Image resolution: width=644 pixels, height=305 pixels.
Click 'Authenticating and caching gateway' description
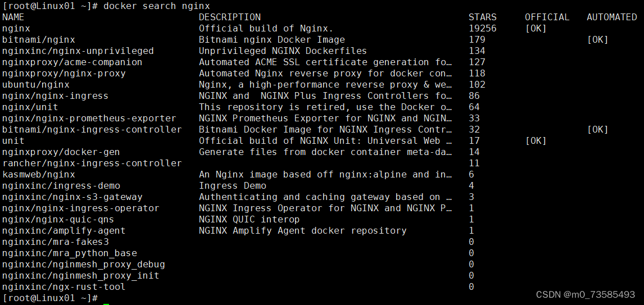pyautogui.click(x=325, y=197)
